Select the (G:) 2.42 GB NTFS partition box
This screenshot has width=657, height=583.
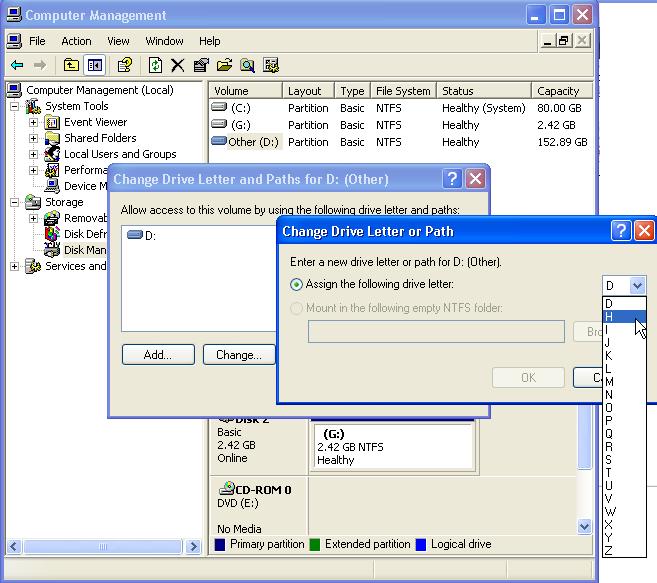[393, 446]
